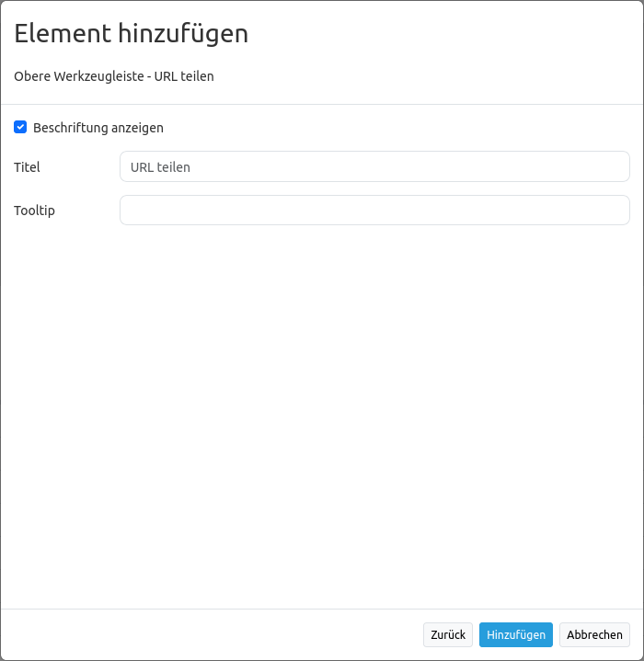
Task: Click the Titel field label
Action: coord(28,167)
